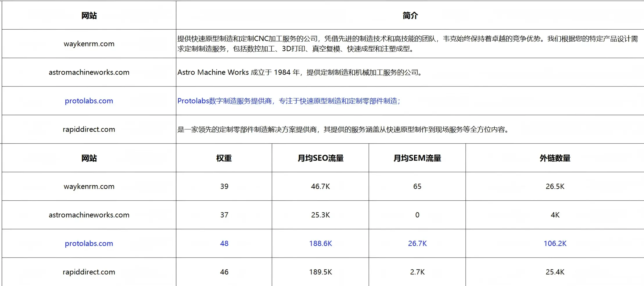Click the blue SEM value 26.7K

point(417,243)
